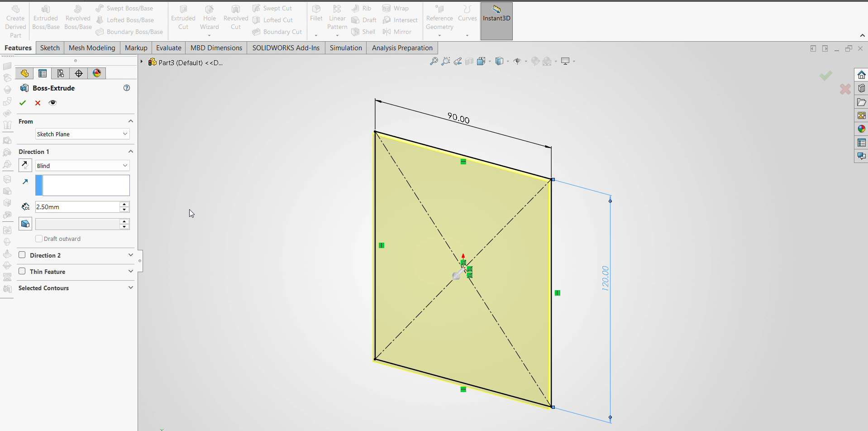Open View Settings monitor icon
This screenshot has width=868, height=431.
coord(565,61)
